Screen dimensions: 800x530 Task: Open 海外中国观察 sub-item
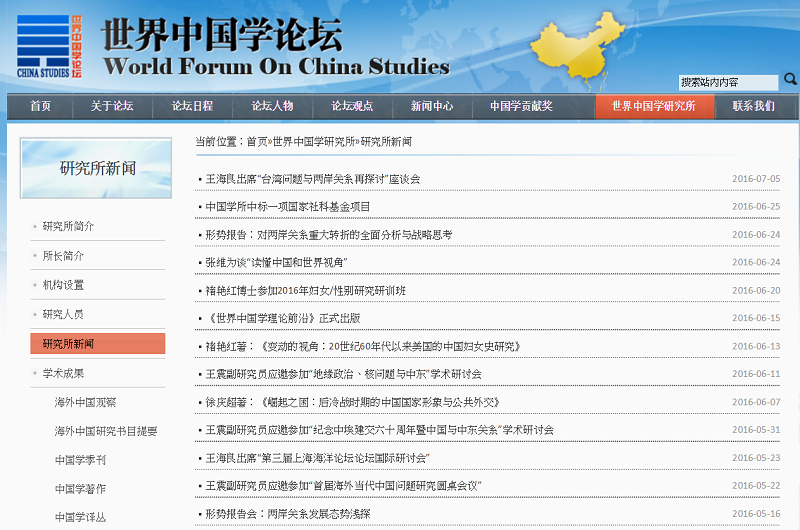85,402
